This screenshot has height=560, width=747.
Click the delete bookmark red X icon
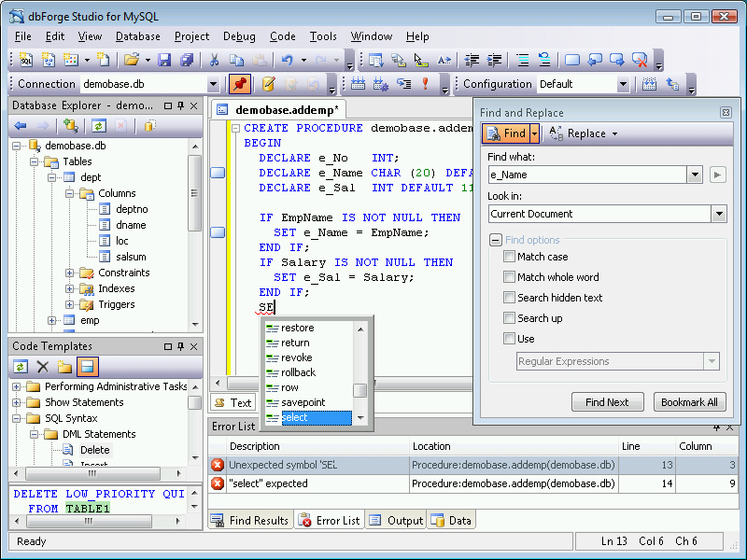tap(640, 60)
